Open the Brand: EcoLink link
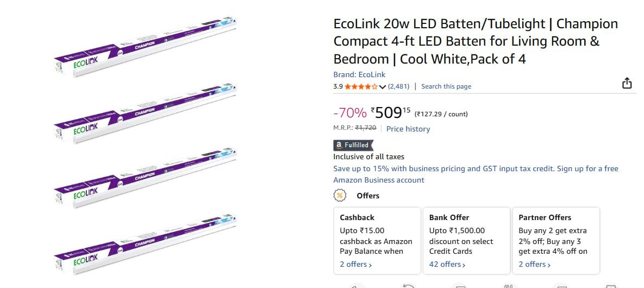The height and width of the screenshot is (288, 644). [x=359, y=74]
